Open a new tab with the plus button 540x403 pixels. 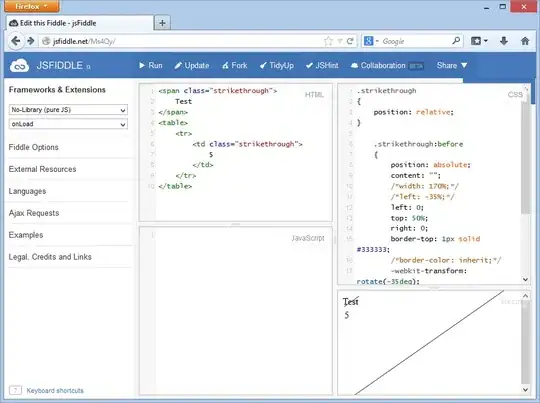tap(162, 23)
